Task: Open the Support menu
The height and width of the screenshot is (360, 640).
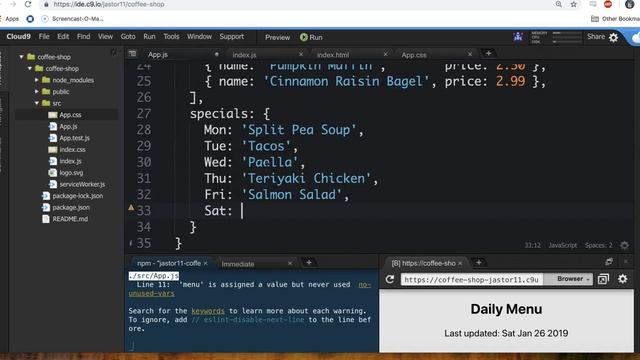Action: (231, 36)
